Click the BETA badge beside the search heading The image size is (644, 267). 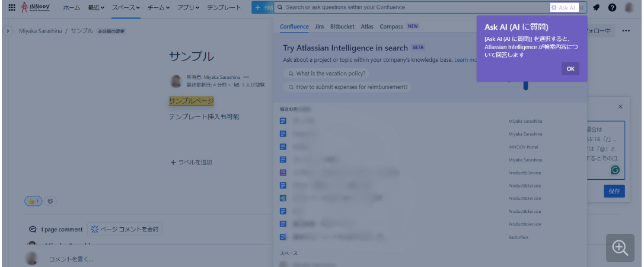click(418, 47)
